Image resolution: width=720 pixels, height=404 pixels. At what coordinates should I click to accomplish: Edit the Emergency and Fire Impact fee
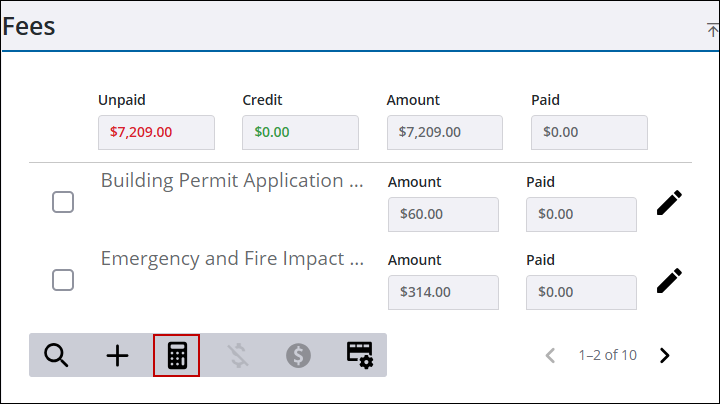(x=669, y=281)
